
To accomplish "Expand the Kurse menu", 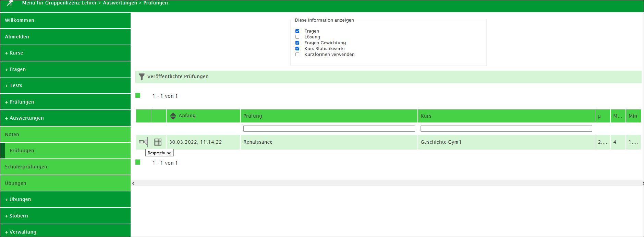I will (65, 53).
